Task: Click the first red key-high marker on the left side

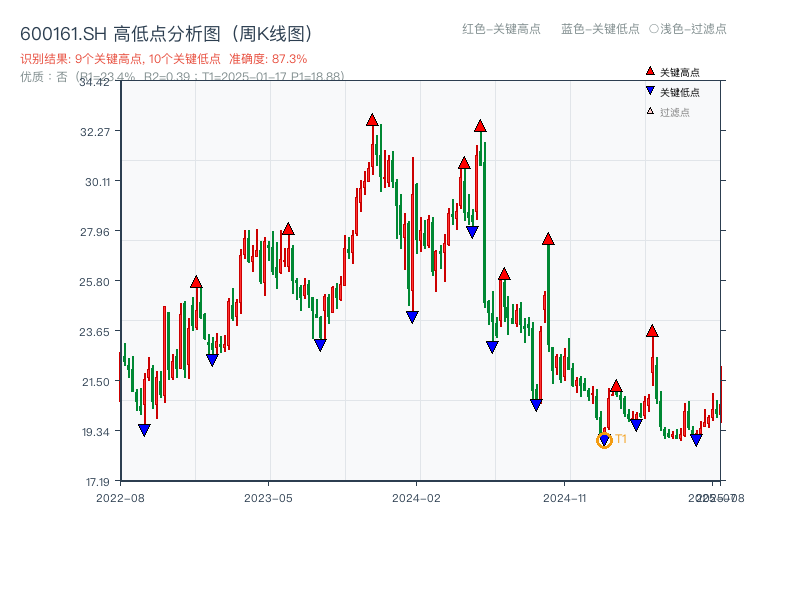Action: click(x=197, y=281)
